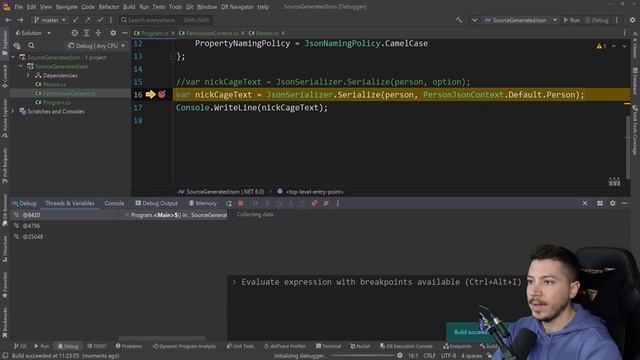Open the CRLF line separator selector

429,356
